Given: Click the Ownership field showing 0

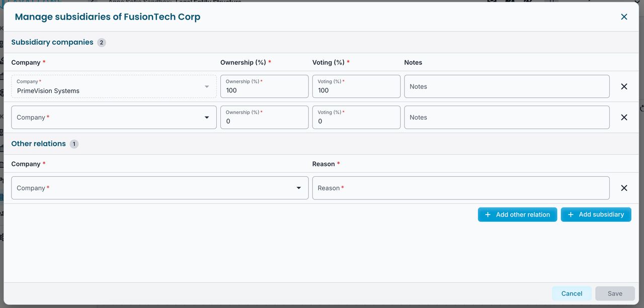Looking at the screenshot, I should (x=264, y=117).
